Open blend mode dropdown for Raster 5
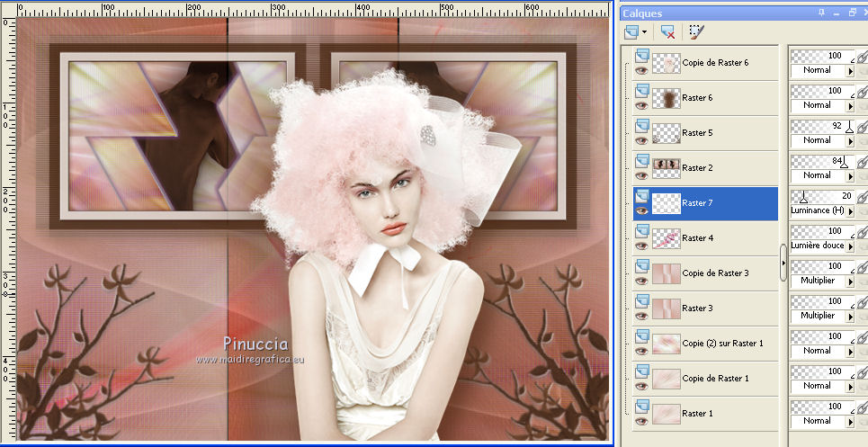The height and width of the screenshot is (447, 868). coord(850,141)
